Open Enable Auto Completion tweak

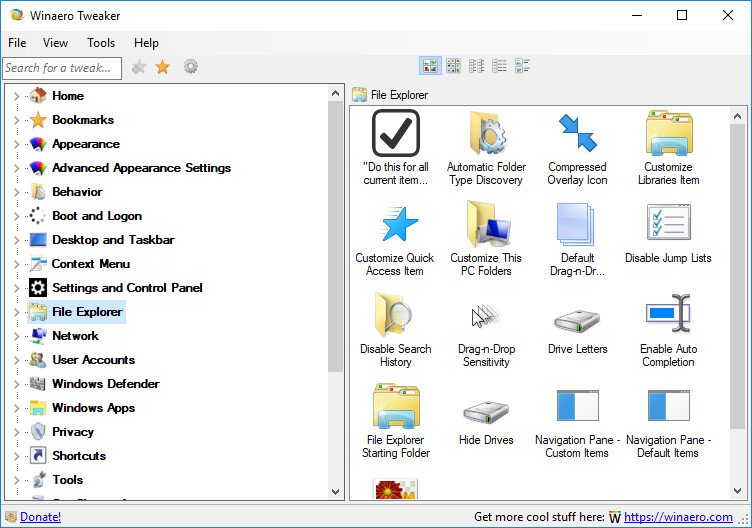point(668,330)
